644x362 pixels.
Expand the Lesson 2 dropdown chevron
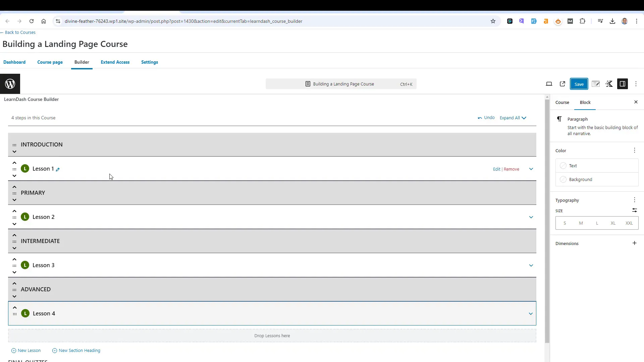point(531,217)
